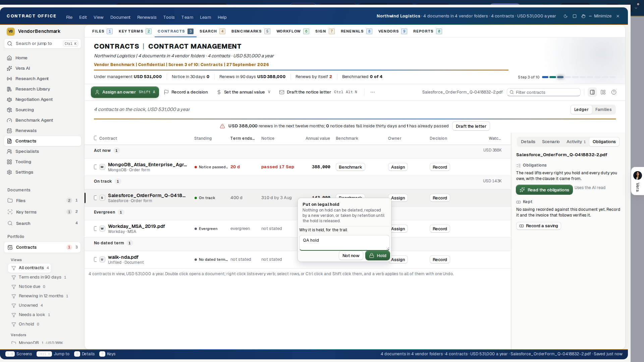Toggle the select-all Contract header checkbox
Screen dimensions: 644x362
pos(96,138)
